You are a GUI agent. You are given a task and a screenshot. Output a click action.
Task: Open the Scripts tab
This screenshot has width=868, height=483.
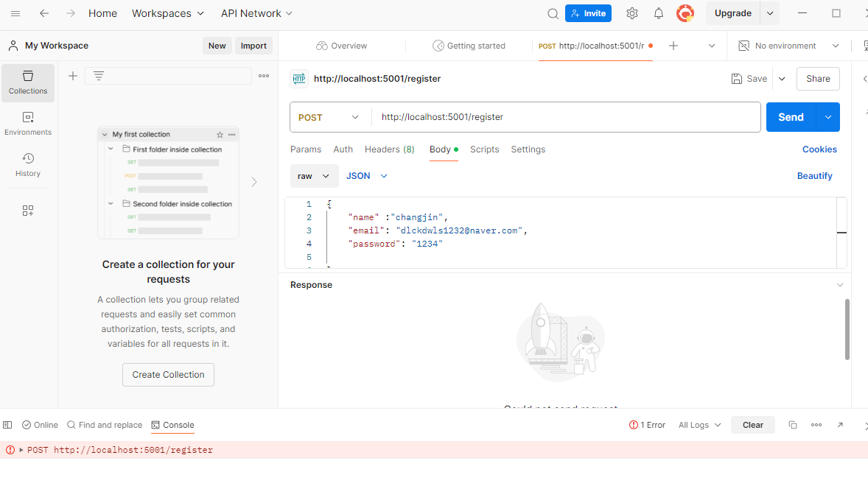tap(484, 149)
